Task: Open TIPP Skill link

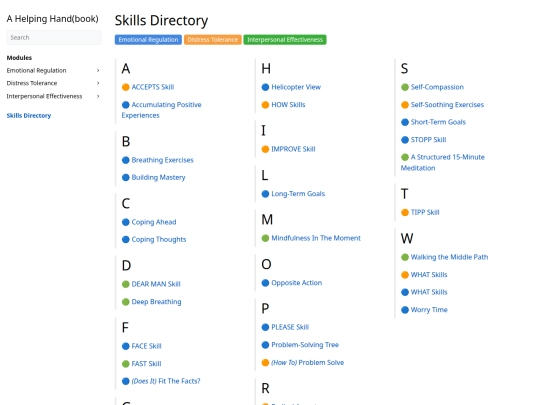Action: tap(425, 212)
